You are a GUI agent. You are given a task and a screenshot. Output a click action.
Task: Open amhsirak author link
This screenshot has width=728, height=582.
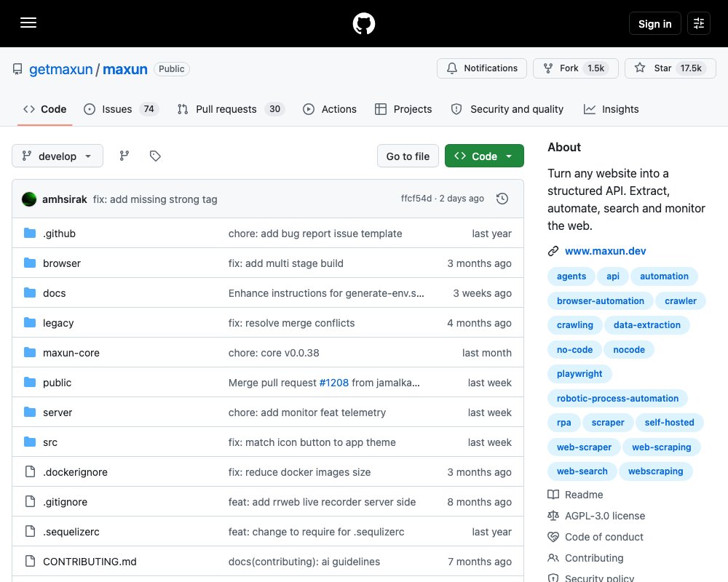point(65,199)
